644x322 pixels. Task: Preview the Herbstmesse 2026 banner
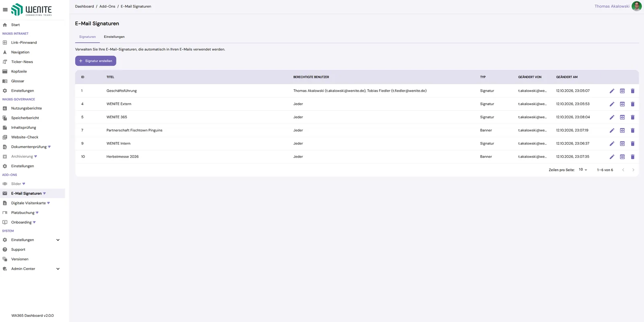622,157
